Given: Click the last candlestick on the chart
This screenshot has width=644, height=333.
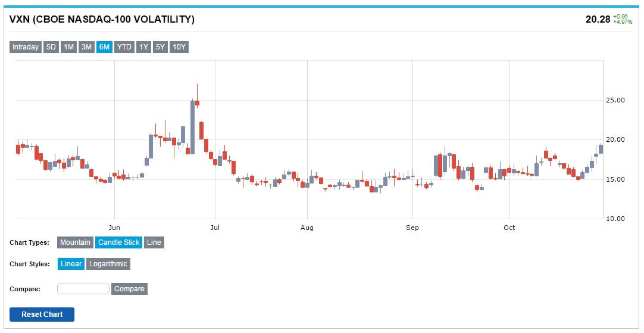Looking at the screenshot, I should pos(601,149).
